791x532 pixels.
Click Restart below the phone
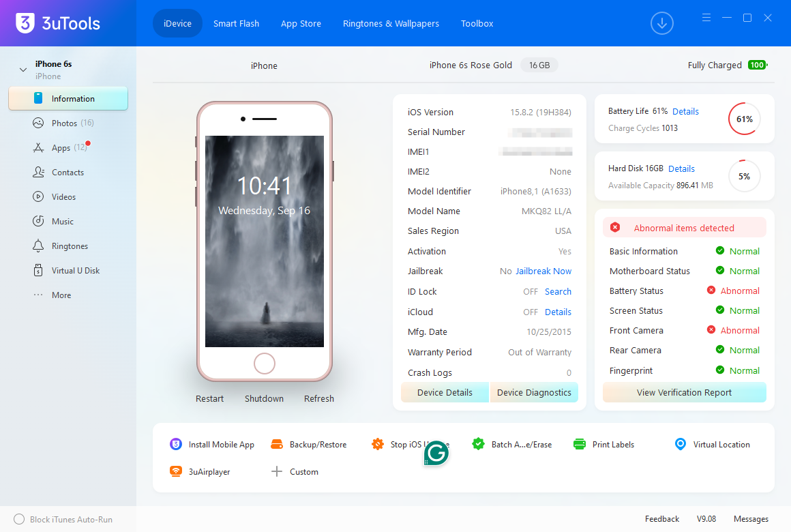[x=209, y=398]
